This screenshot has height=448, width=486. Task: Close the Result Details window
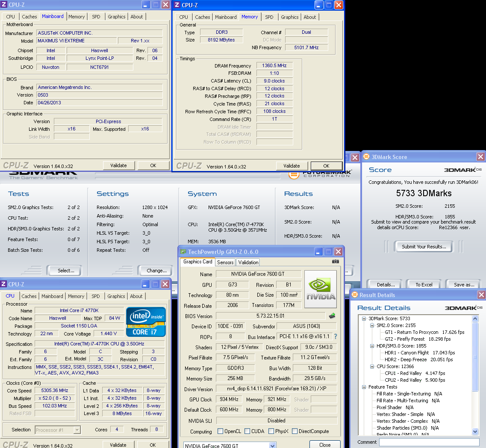(481, 295)
